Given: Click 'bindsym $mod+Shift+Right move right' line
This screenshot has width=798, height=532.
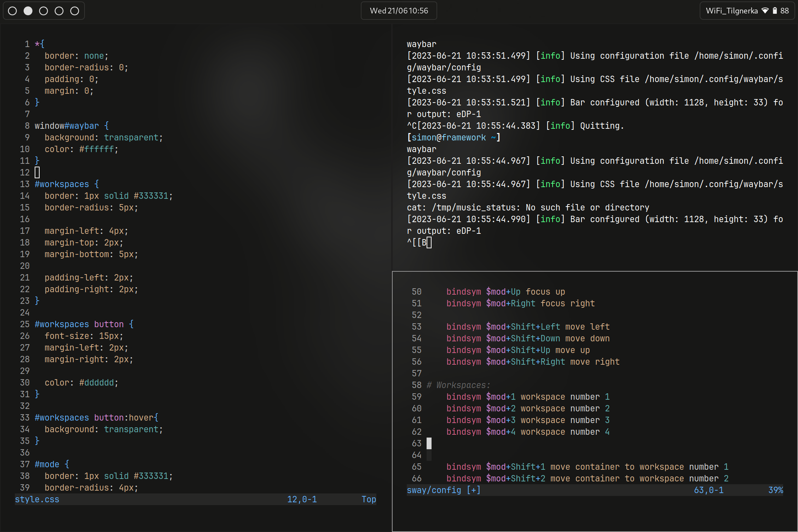Looking at the screenshot, I should click(x=533, y=362).
